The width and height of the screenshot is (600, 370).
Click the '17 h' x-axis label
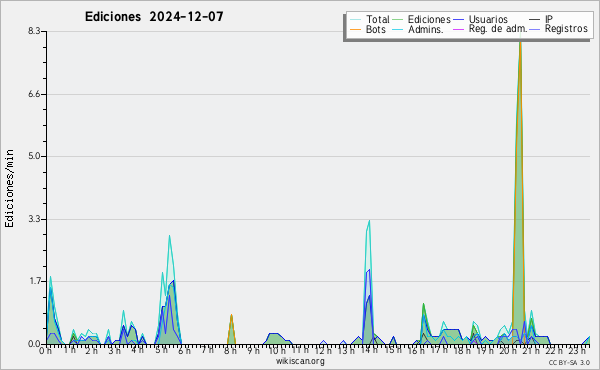point(438,350)
